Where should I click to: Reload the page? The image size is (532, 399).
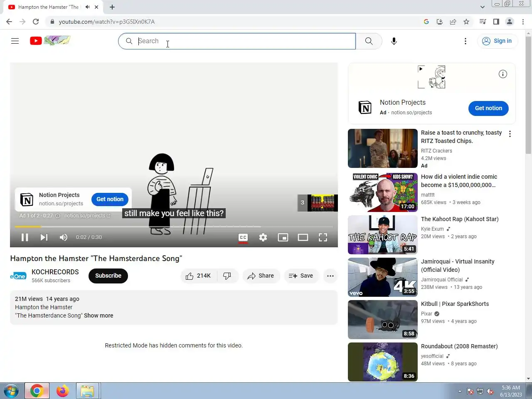36,22
